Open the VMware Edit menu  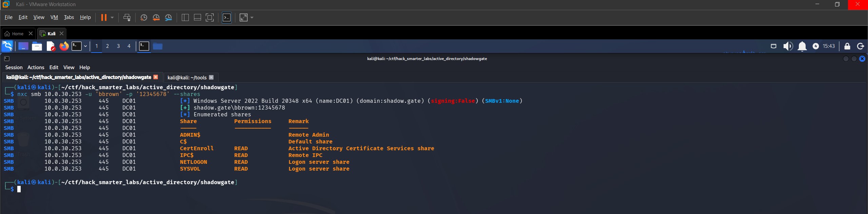23,17
